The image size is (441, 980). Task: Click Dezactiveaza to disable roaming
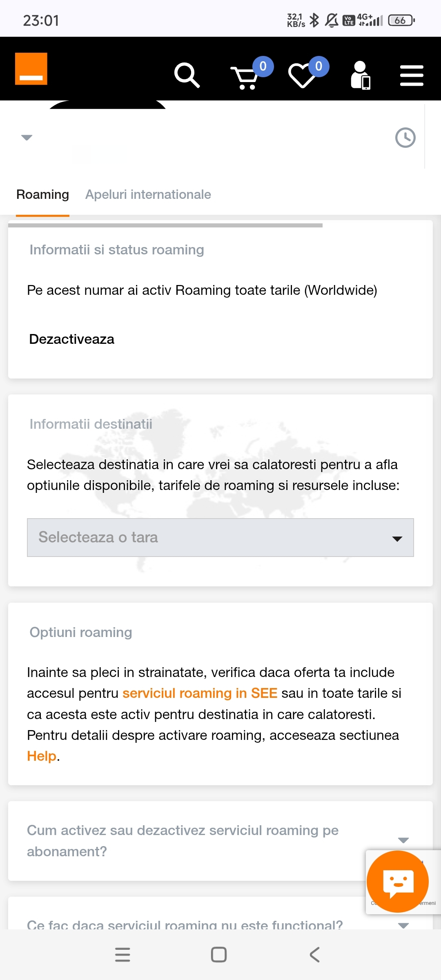tap(71, 339)
